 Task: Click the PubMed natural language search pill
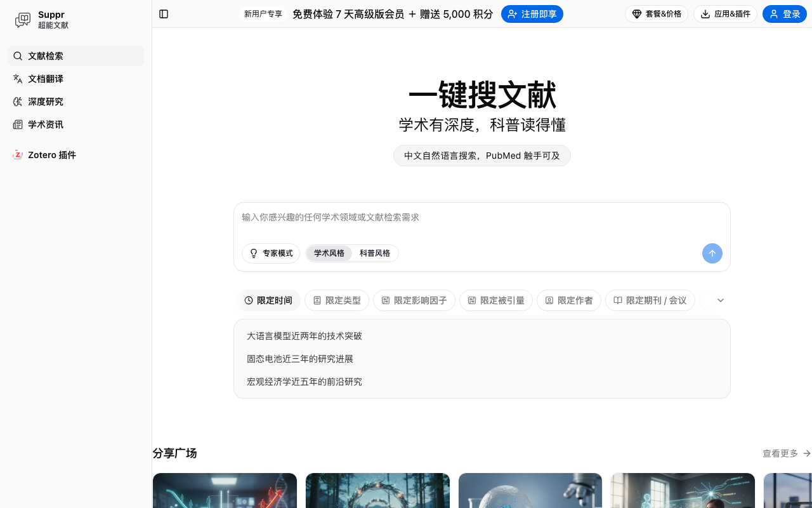[482, 156]
